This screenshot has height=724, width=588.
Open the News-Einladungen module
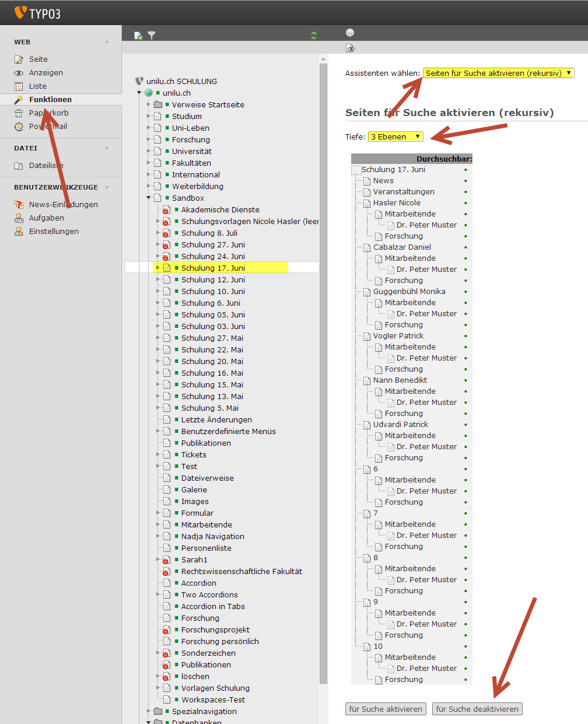click(x=64, y=205)
